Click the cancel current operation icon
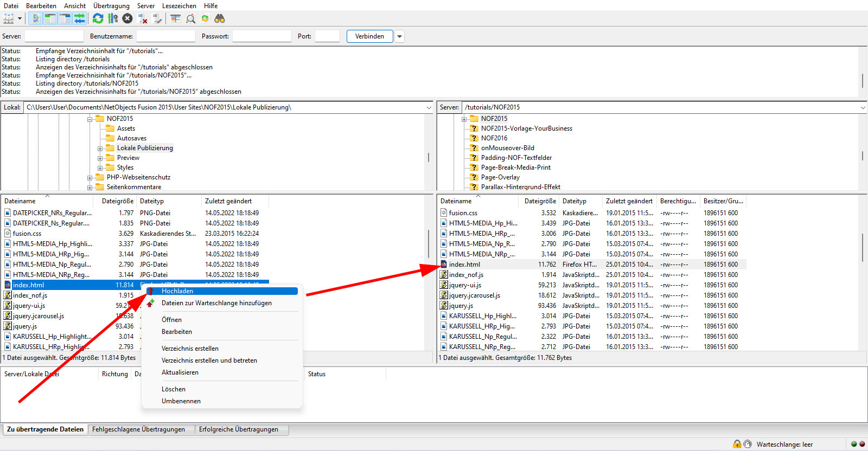 127,18
